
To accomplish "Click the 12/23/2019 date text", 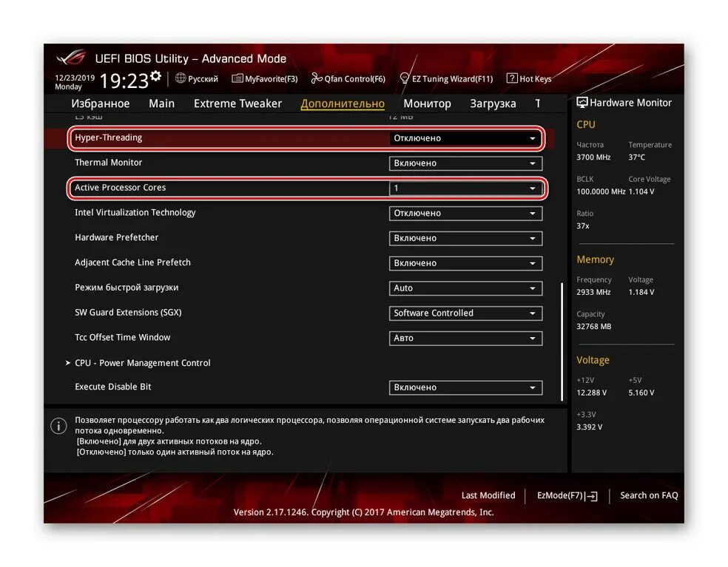I will click(x=75, y=78).
